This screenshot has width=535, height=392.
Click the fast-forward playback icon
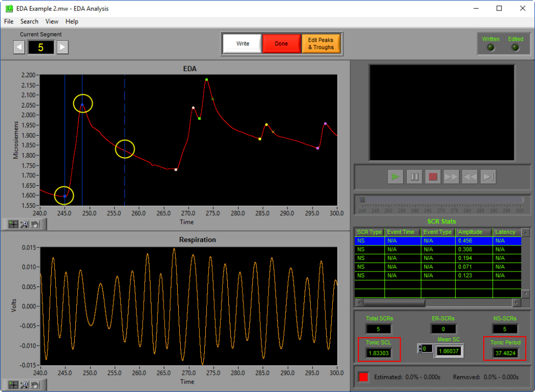click(x=451, y=176)
